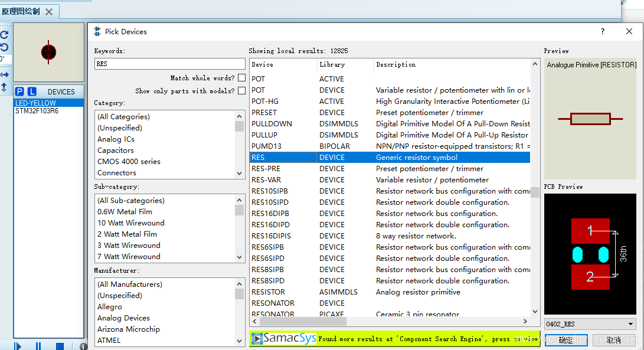This screenshot has height=350, width=644.
Task: Click the horizontal results scrollbar thumb
Action: (x=302, y=321)
